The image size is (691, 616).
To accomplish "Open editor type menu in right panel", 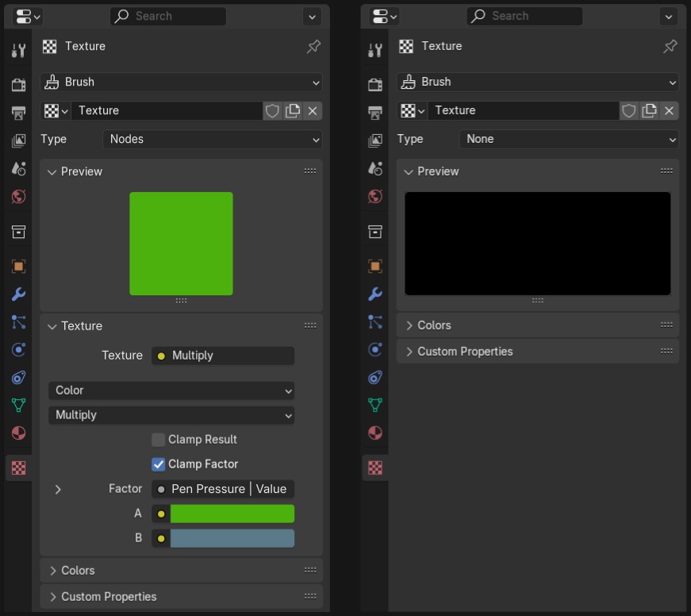I will pos(384,17).
